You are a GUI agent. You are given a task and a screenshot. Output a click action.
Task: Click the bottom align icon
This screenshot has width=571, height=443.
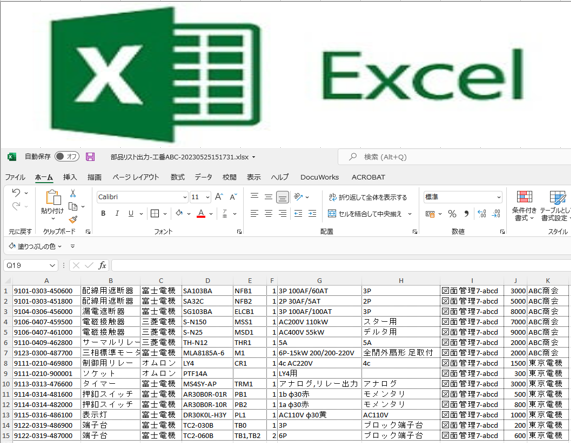[283, 197]
